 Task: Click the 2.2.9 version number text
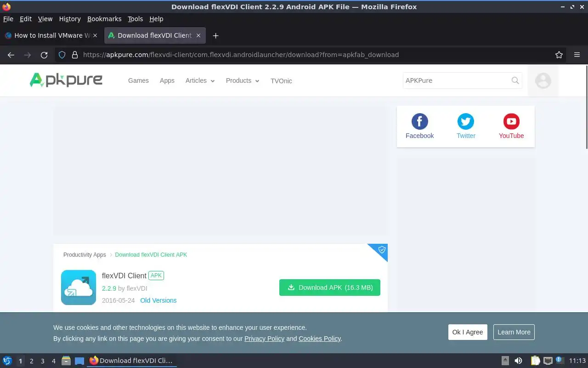point(109,288)
